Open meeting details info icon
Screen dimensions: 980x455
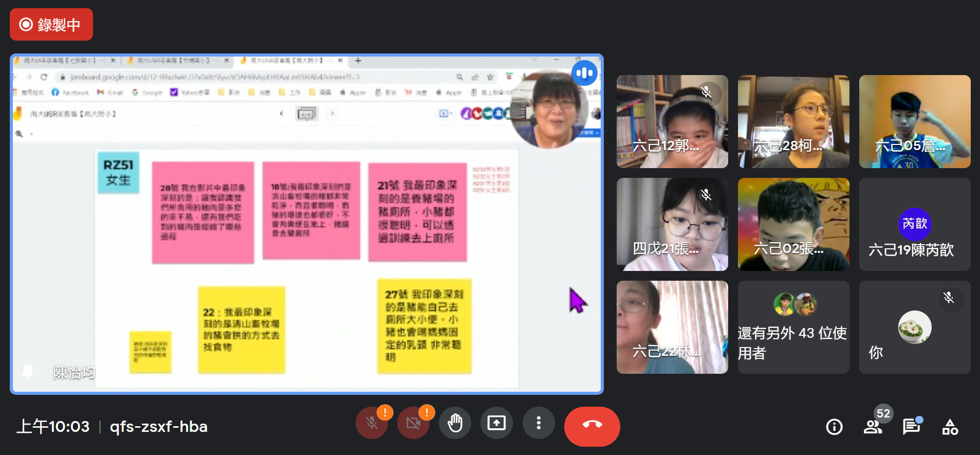[834, 427]
